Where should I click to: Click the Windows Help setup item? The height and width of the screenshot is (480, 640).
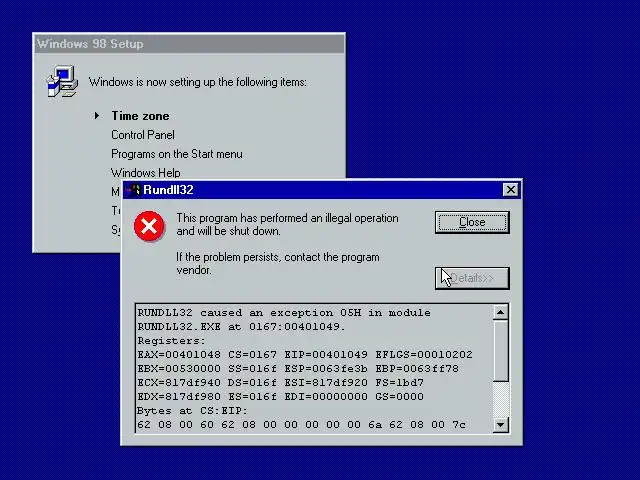146,173
